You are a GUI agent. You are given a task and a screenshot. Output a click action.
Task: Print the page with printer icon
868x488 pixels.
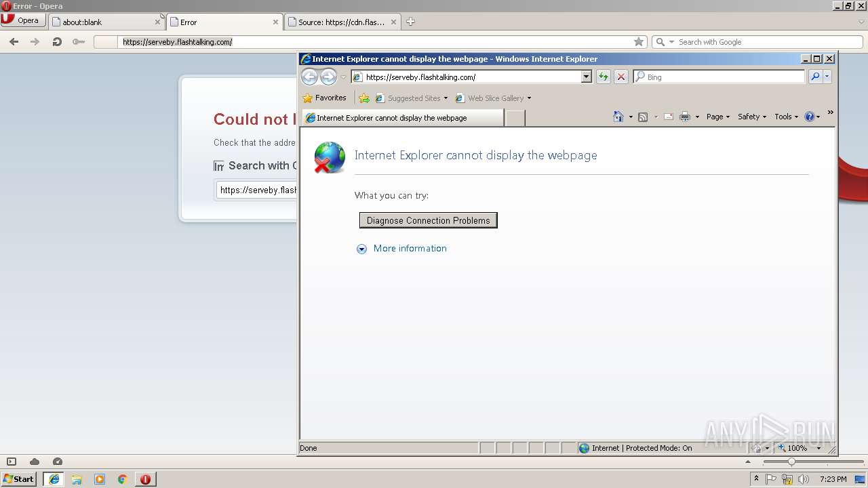pyautogui.click(x=685, y=117)
